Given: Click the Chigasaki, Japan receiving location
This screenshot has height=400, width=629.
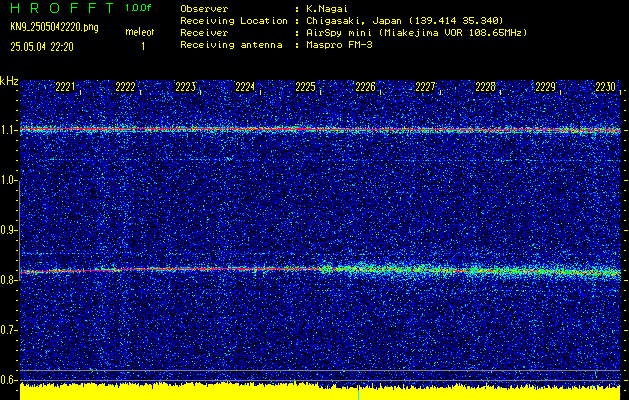Looking at the screenshot, I should point(405,20).
